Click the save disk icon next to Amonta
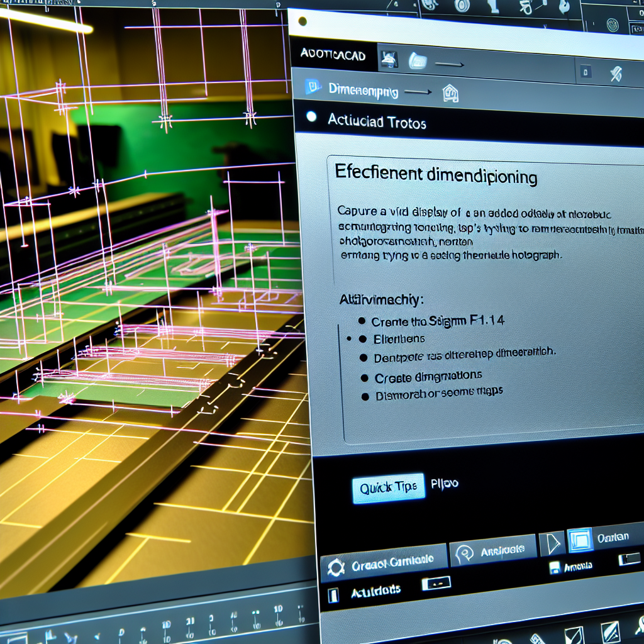Screen dimensions: 644x644 click(555, 567)
